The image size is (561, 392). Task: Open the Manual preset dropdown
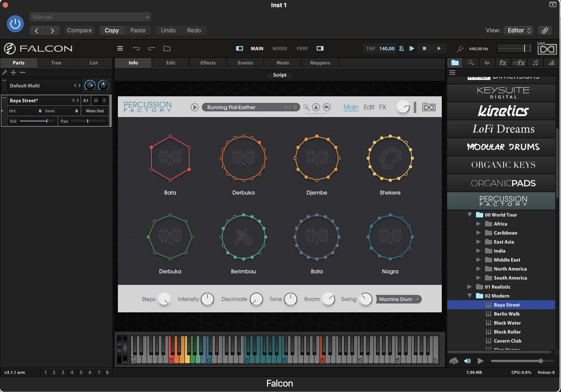point(90,17)
